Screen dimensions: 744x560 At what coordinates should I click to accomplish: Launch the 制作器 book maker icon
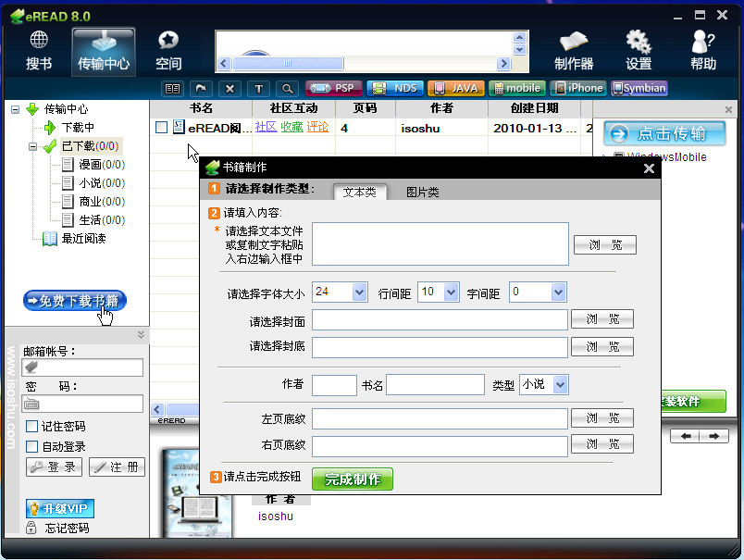tap(574, 50)
